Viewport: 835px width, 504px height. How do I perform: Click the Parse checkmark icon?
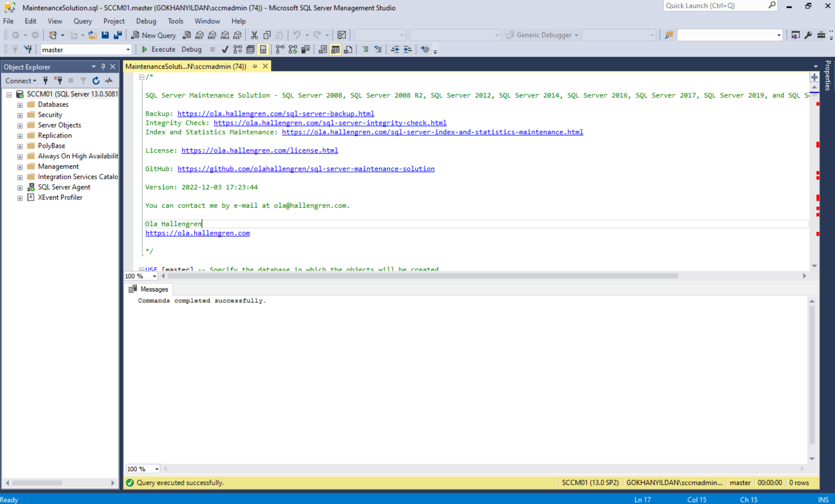click(x=225, y=49)
